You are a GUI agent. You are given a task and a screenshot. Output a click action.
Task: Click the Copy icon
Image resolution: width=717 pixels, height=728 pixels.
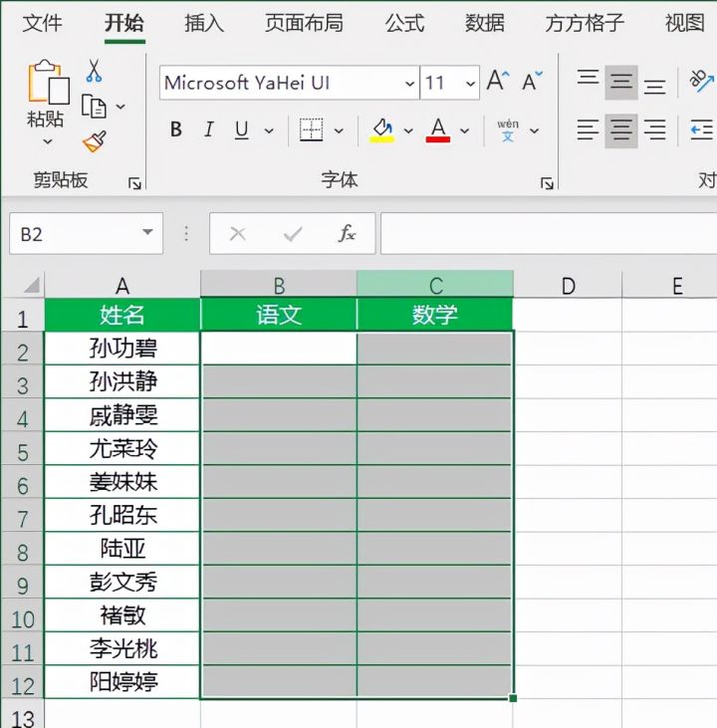point(94,107)
